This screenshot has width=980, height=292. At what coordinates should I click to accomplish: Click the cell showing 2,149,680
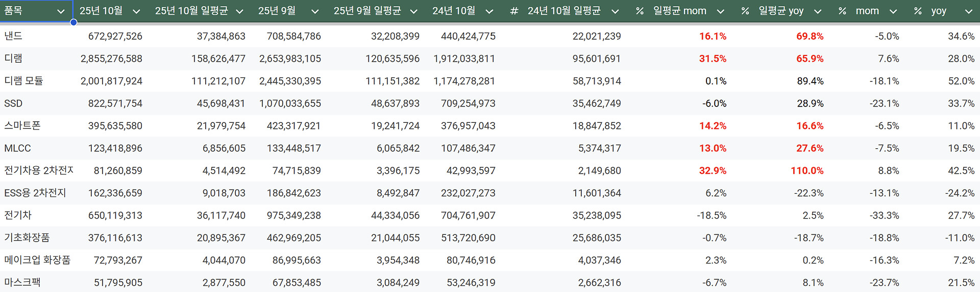coord(600,171)
